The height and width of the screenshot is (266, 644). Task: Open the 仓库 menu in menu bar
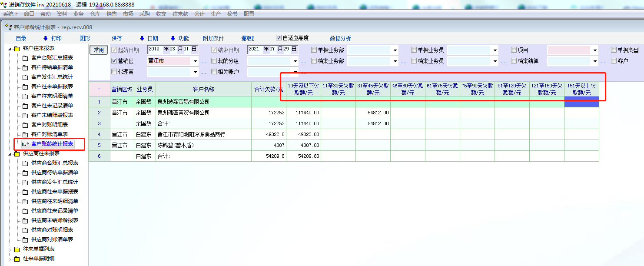pyautogui.click(x=95, y=14)
